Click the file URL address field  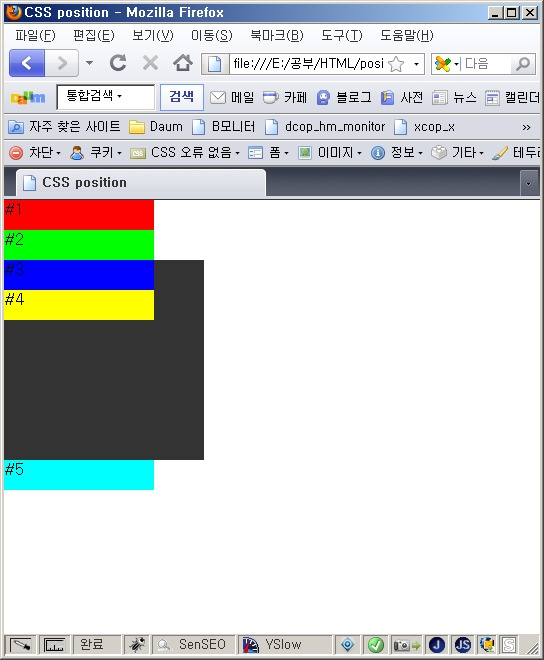(307, 64)
